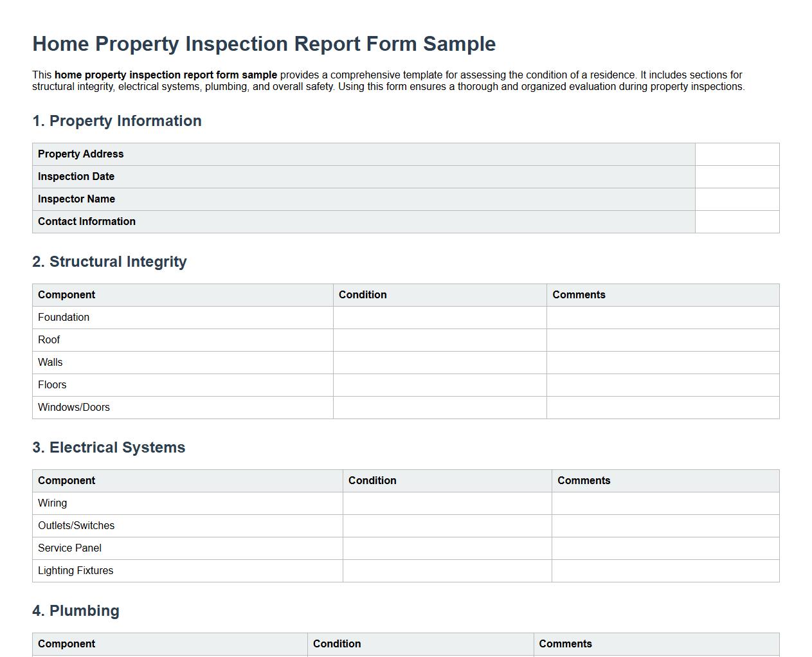
Task: Click the Property Address input cell
Action: pyautogui.click(x=736, y=154)
